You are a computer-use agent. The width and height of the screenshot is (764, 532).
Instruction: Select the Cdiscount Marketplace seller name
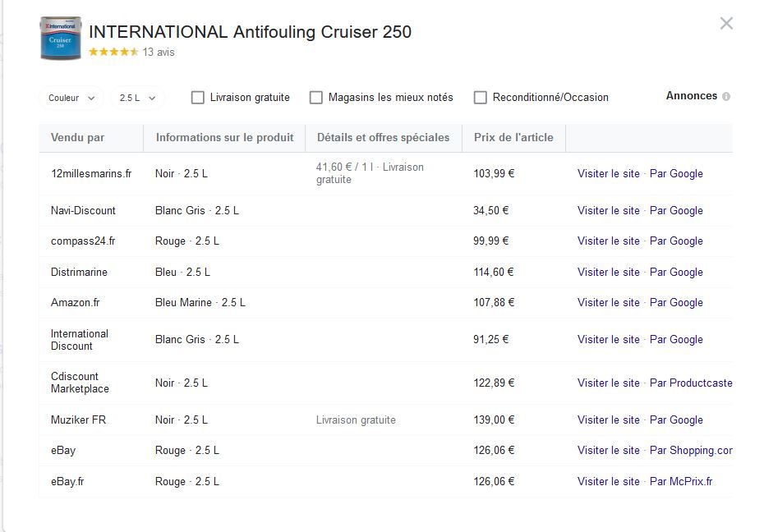(x=80, y=383)
